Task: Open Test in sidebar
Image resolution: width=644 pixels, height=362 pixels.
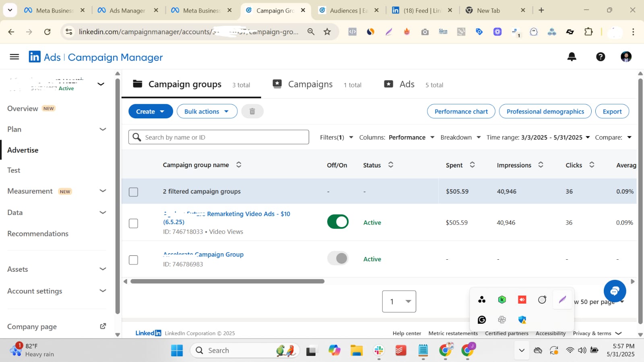Action: [14, 170]
